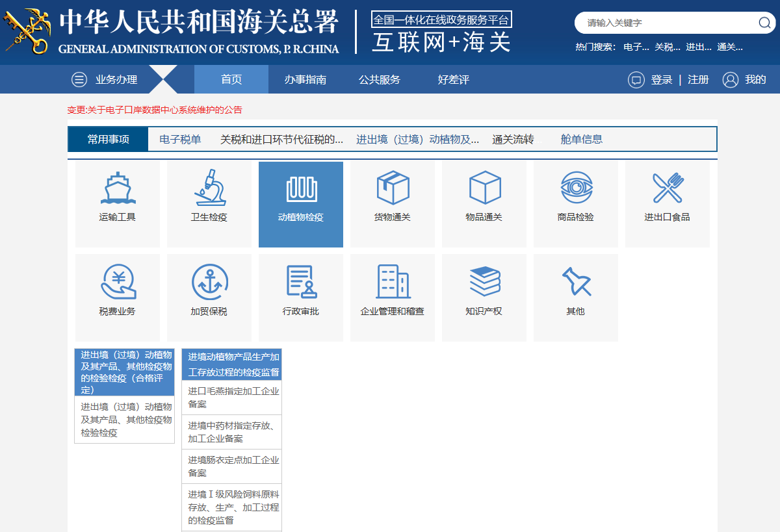Select the 舱单信息 tab
The width and height of the screenshot is (780, 532).
[x=582, y=139]
